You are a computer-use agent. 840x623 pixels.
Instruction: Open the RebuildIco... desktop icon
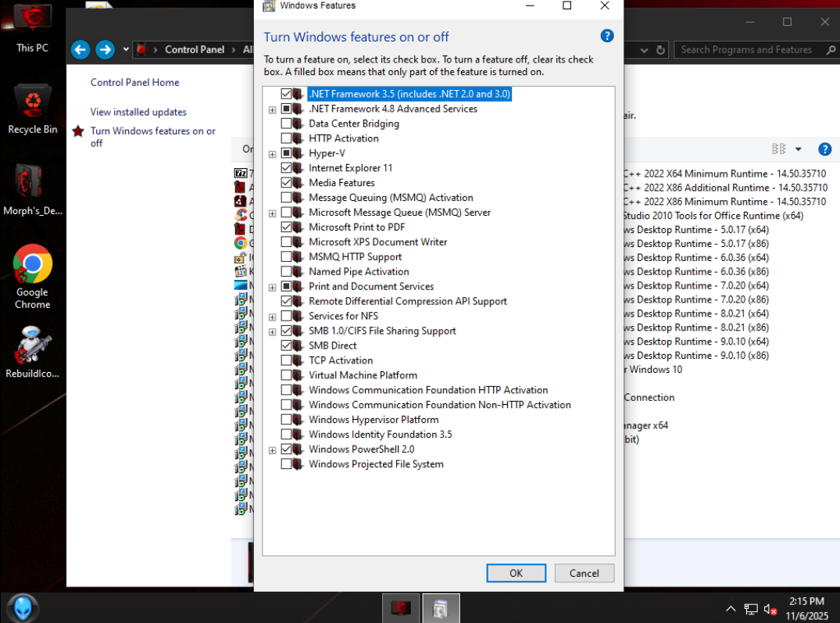[33, 353]
